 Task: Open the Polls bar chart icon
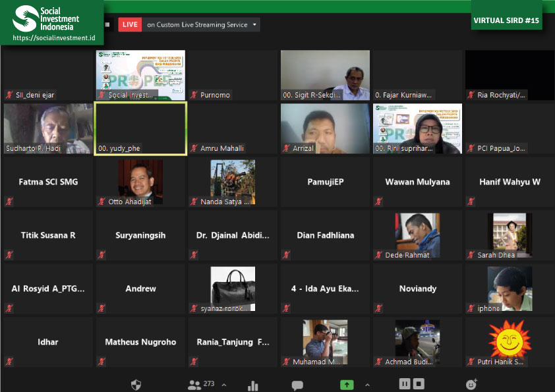(x=252, y=385)
